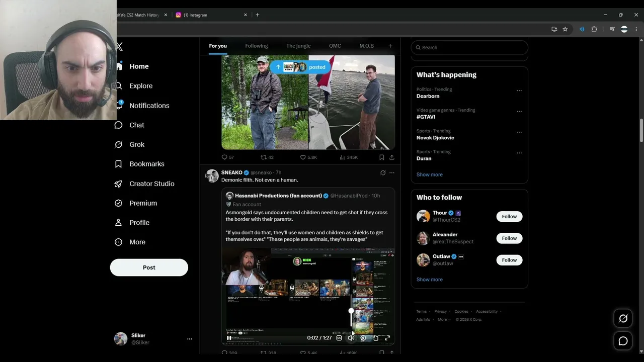Open the floating chat messages button
Viewport: 644px width, 362px height.
point(623,341)
